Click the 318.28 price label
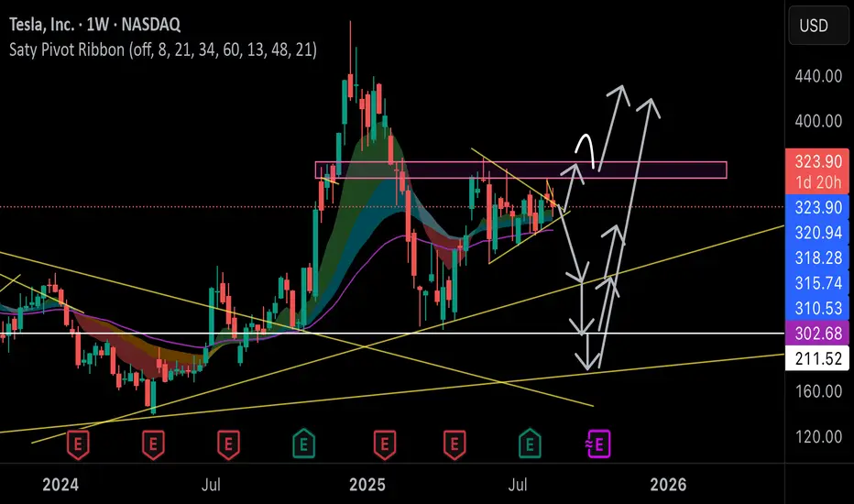 point(817,257)
